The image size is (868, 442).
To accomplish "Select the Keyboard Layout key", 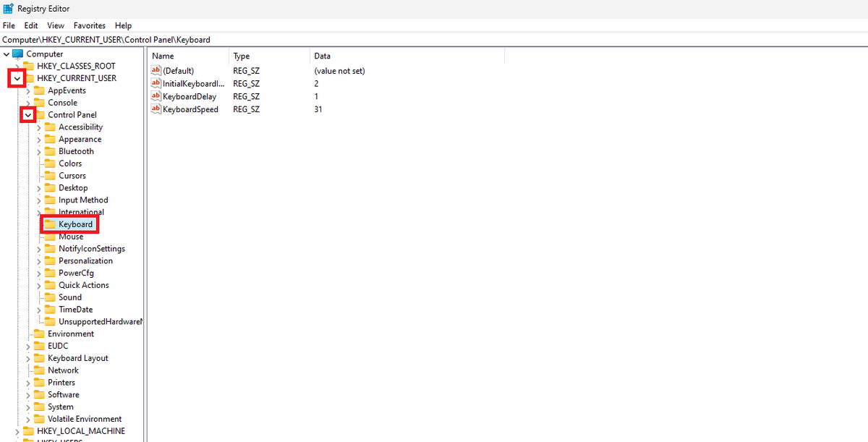I will point(77,358).
